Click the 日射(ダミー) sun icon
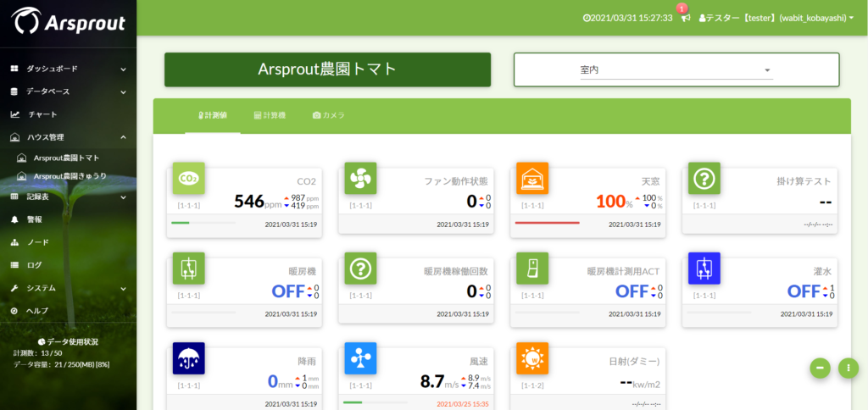The image size is (868, 410). 532,358
